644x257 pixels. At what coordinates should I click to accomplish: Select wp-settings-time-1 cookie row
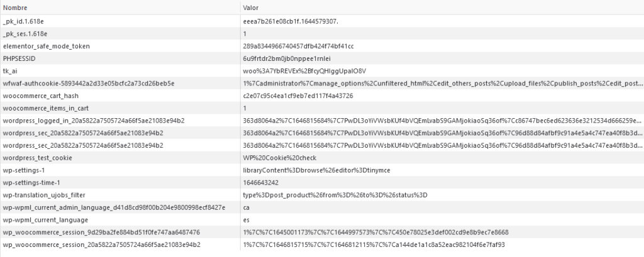322,183
